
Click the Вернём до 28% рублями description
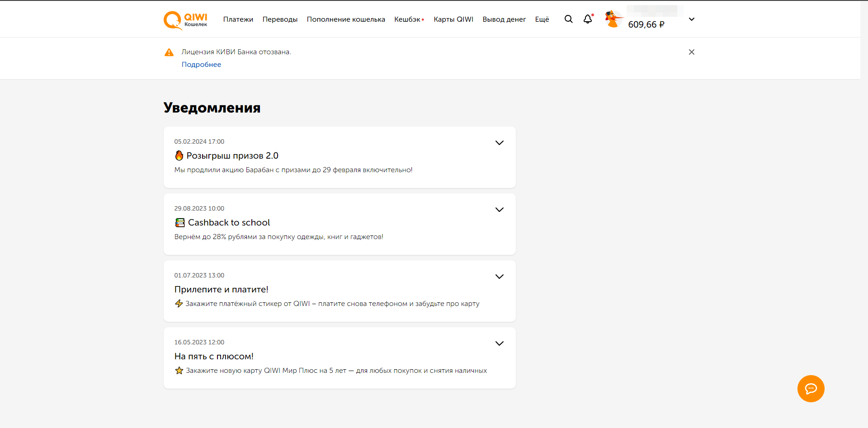[x=279, y=237]
